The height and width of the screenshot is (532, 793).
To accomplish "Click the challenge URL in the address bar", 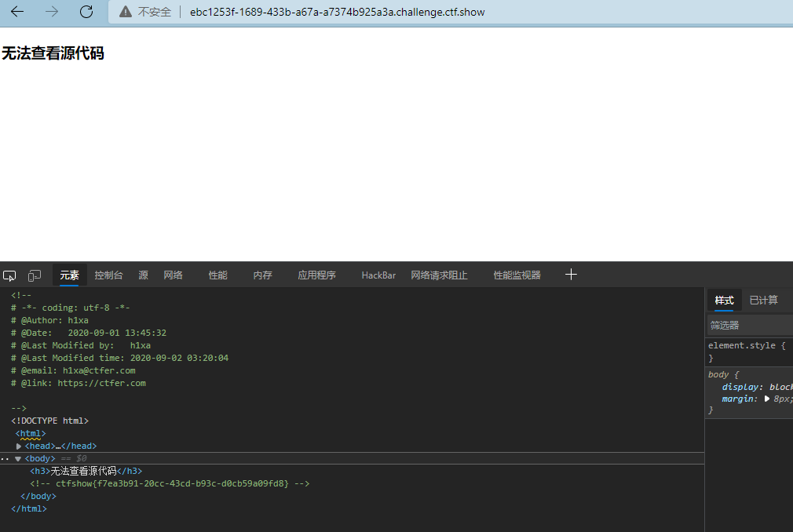I will click(x=336, y=12).
